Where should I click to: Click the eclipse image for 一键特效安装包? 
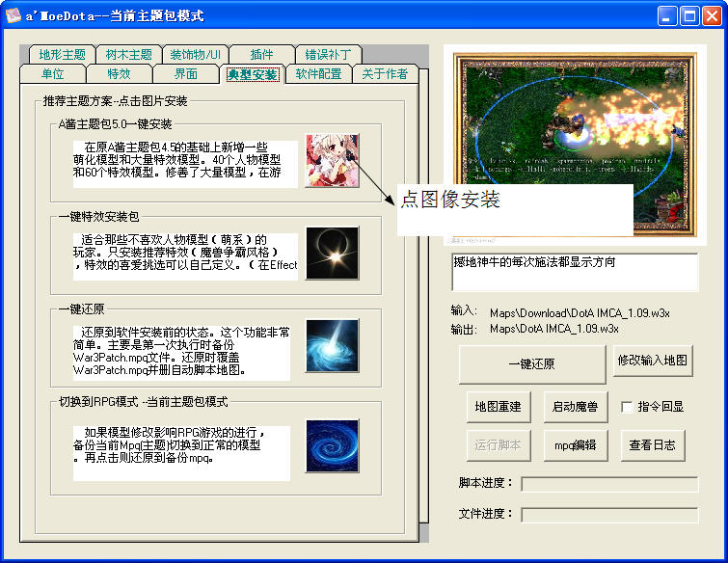click(332, 253)
